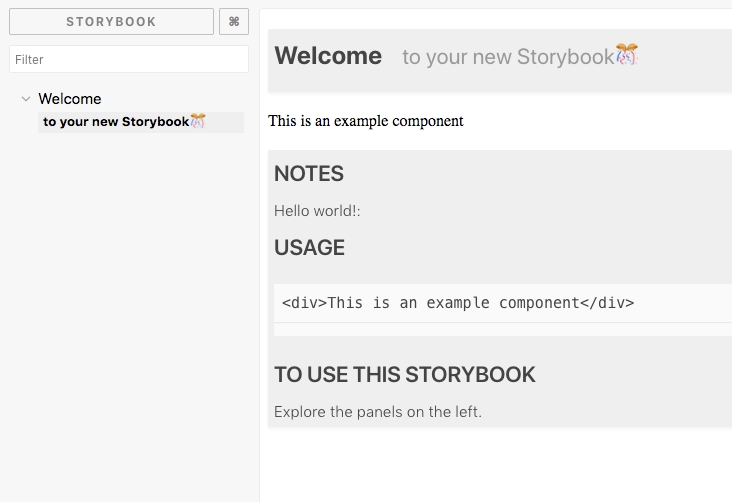Click 'Explore the panels on the left' text

tap(378, 411)
